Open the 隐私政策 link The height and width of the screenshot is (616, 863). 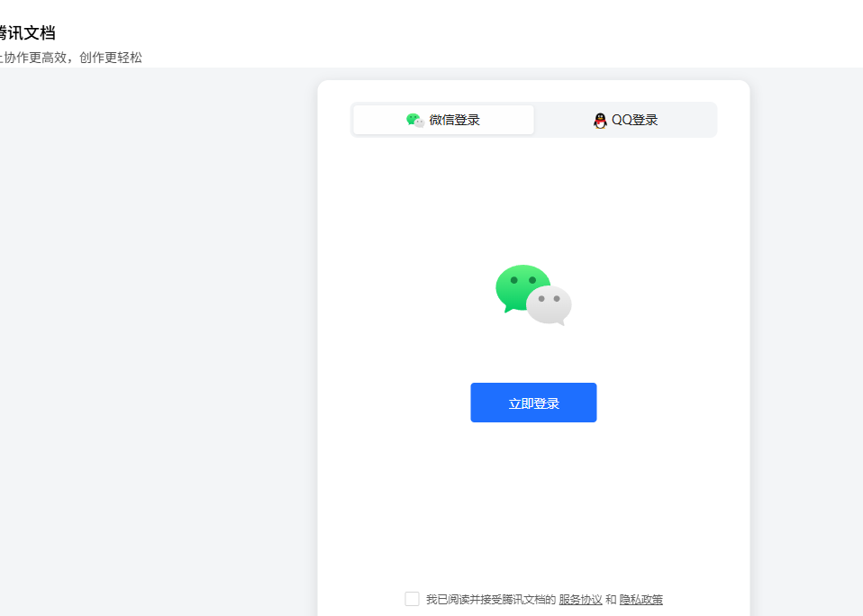(x=640, y=600)
